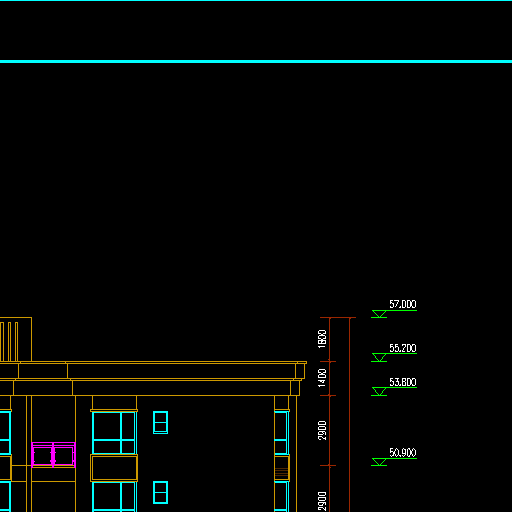Select the green triangle at 53.800 marker
512x512 pixels.
coord(379,391)
